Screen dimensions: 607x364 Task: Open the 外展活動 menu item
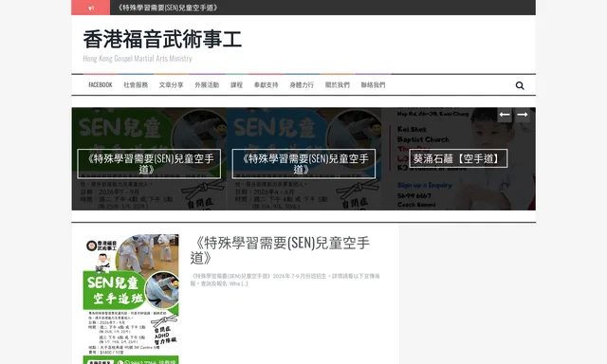tap(207, 84)
